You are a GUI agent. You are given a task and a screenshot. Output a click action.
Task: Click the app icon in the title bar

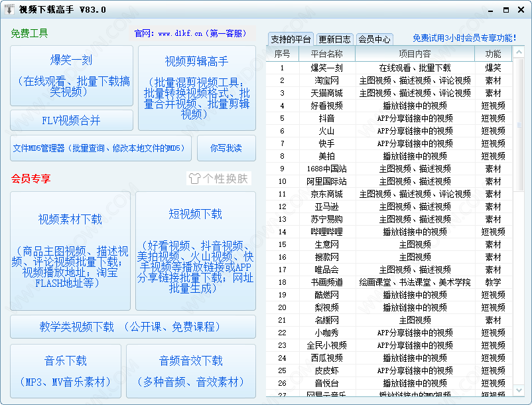[x=9, y=9]
